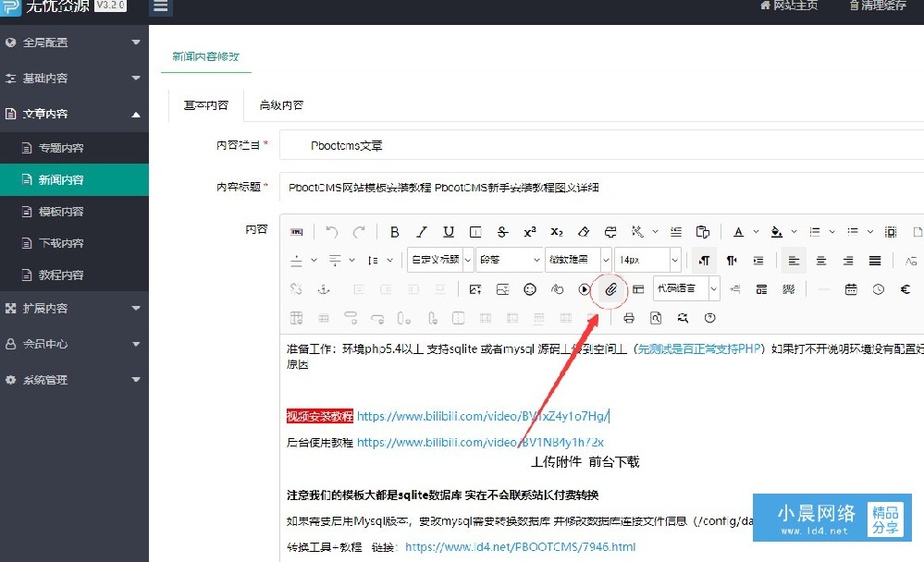
Task: Apply strikethrough formatting
Action: point(502,232)
